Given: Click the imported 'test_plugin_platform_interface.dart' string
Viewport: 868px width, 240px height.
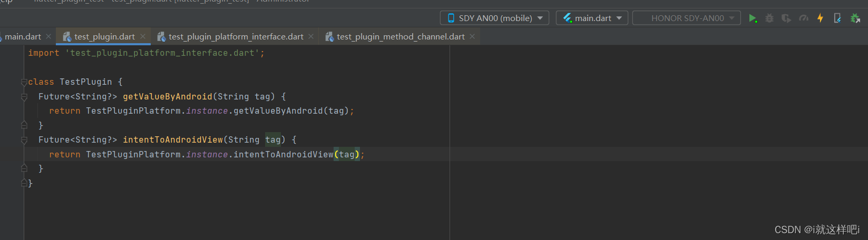Looking at the screenshot, I should [x=162, y=53].
